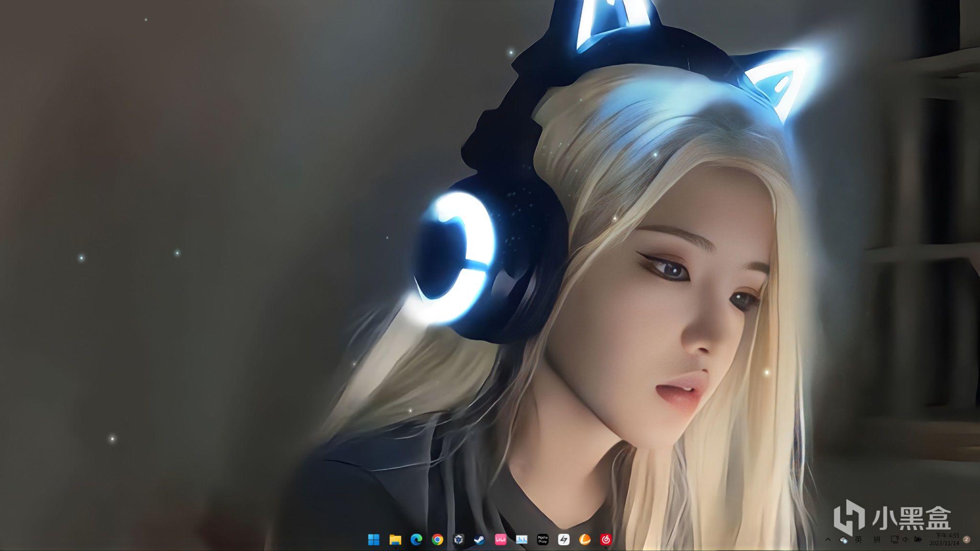Viewport: 980px width, 551px height.
Task: Open the VirtualBox cube icon in taskbar
Action: [458, 540]
